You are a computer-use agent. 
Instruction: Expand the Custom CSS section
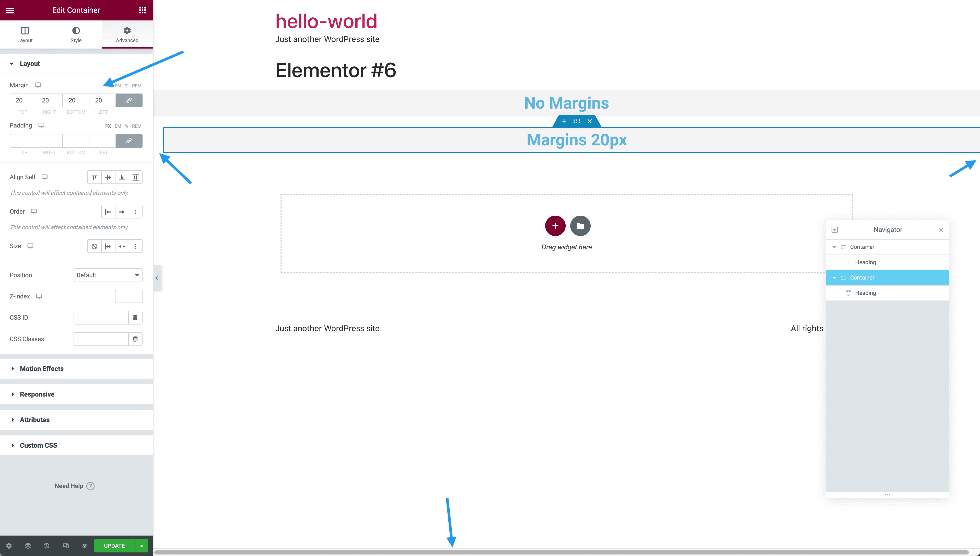coord(38,445)
